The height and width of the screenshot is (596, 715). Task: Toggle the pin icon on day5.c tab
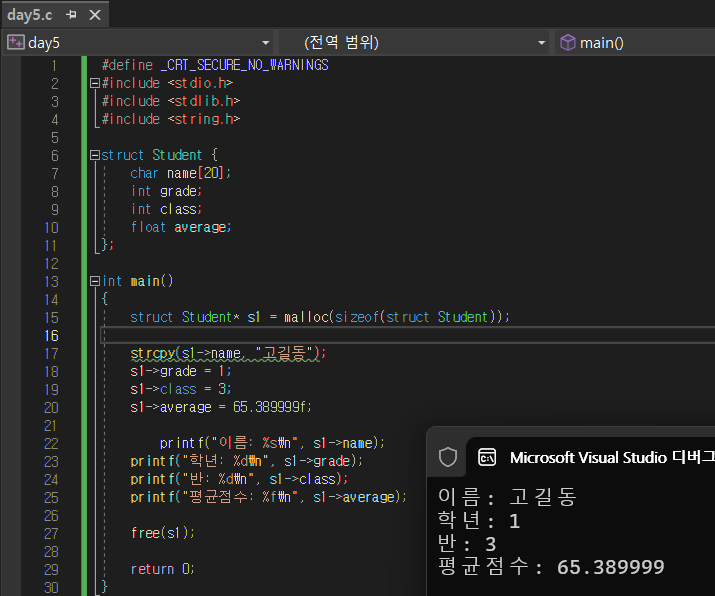pos(71,15)
